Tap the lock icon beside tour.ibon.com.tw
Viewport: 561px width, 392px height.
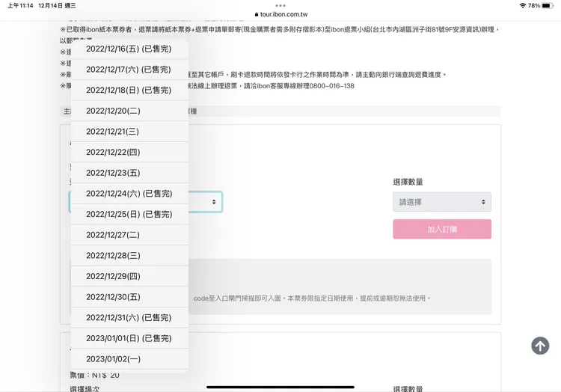pyautogui.click(x=257, y=14)
